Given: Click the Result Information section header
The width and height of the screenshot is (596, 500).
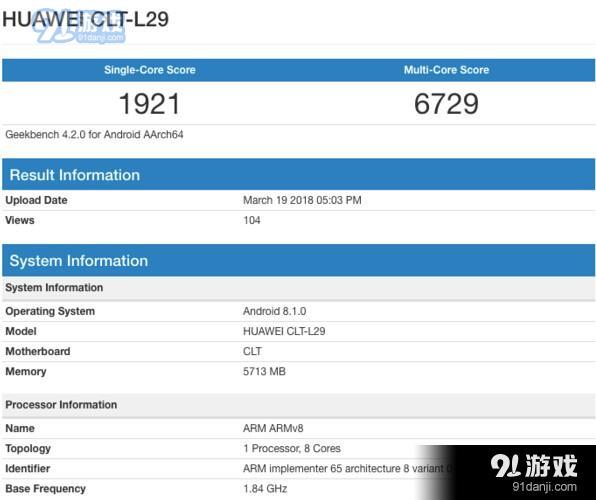Looking at the screenshot, I should [298, 175].
